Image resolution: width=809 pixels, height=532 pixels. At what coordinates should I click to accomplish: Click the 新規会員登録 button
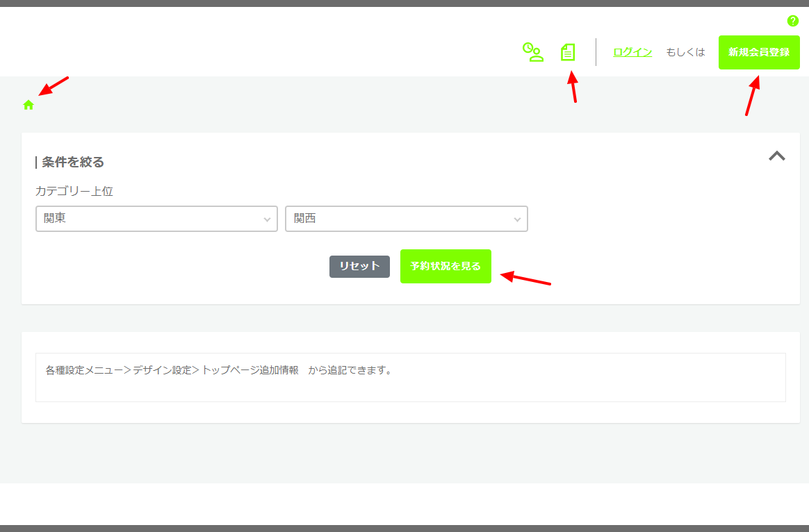click(x=759, y=52)
